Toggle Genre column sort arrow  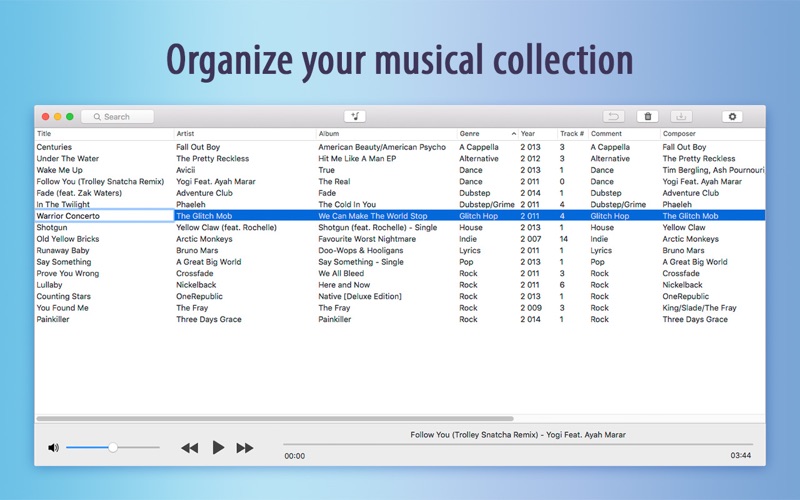513,134
